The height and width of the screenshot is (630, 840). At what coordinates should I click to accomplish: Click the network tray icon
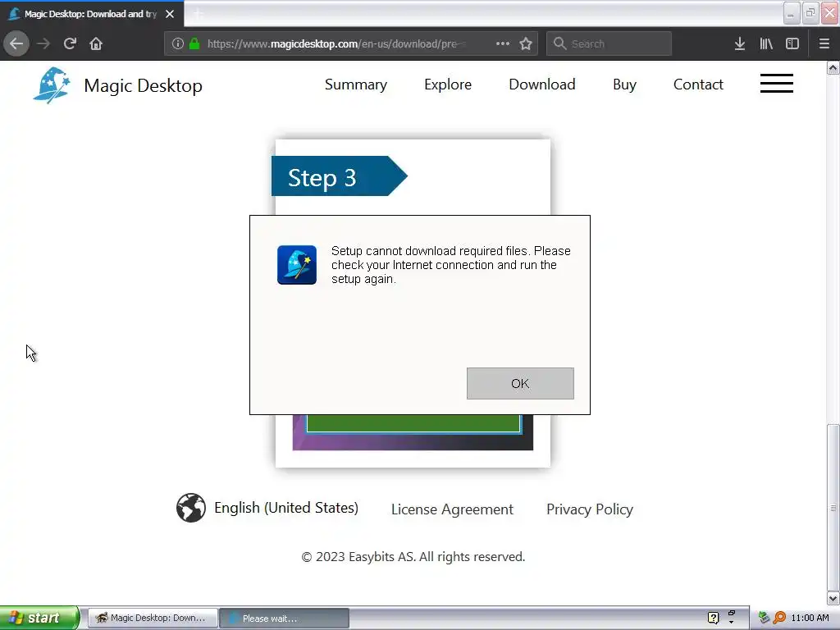(764, 618)
